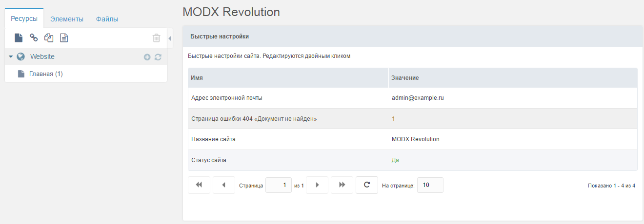The image size is (644, 224).
Task: Click the page number input field
Action: [x=279, y=185]
